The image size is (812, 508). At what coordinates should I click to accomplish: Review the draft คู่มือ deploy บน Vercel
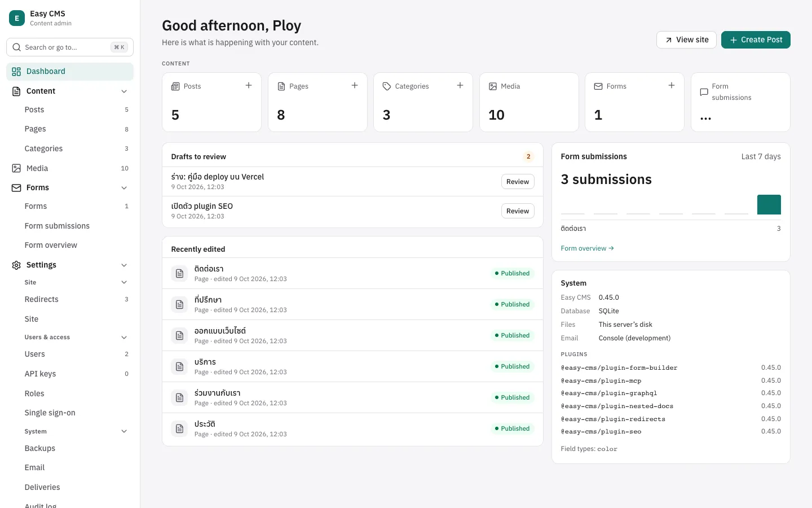click(x=518, y=182)
